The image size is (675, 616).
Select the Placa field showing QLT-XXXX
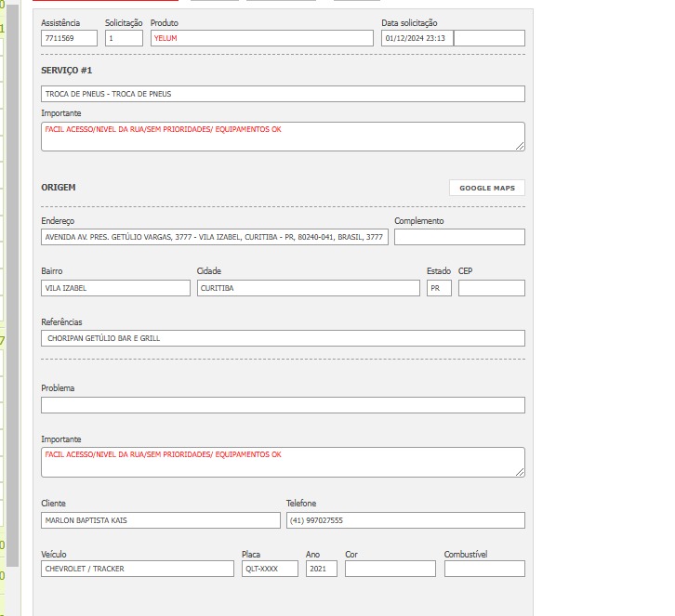pyautogui.click(x=270, y=569)
